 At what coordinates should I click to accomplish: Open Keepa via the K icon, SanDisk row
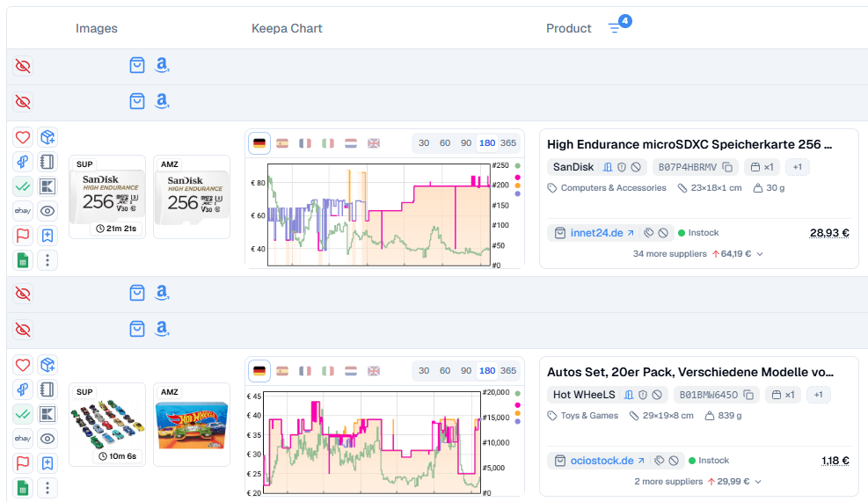(47, 186)
